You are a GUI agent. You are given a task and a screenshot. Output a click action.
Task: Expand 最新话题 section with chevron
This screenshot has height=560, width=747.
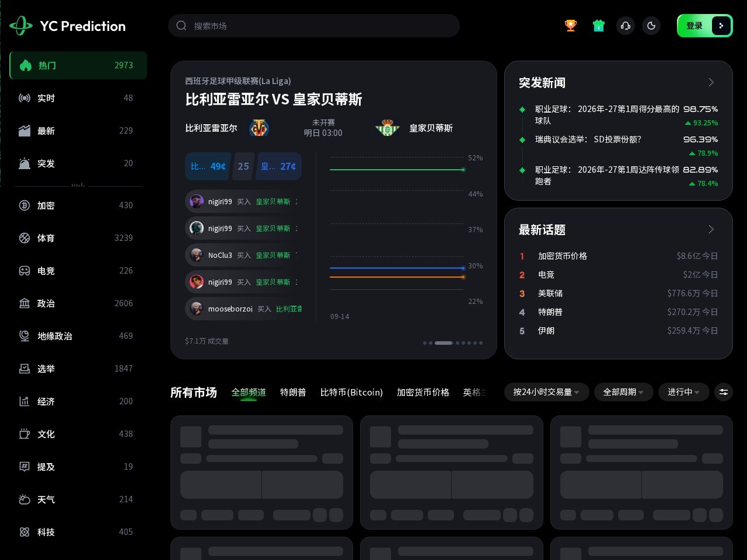[711, 229]
